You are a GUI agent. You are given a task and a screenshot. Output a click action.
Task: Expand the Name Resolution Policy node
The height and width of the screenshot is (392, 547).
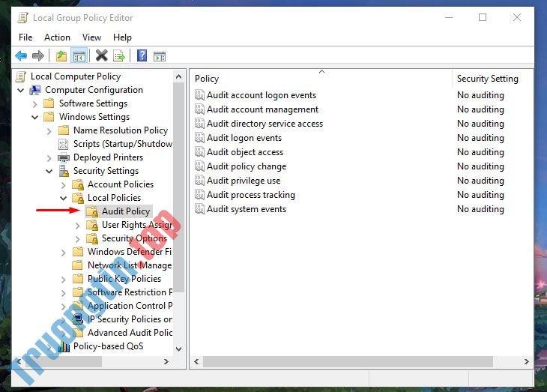(49, 131)
